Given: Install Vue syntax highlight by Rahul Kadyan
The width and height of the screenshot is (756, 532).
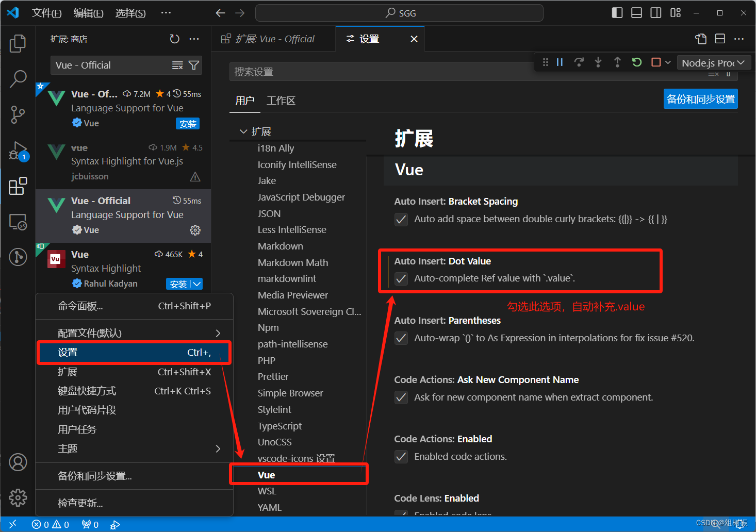Looking at the screenshot, I should (x=178, y=284).
